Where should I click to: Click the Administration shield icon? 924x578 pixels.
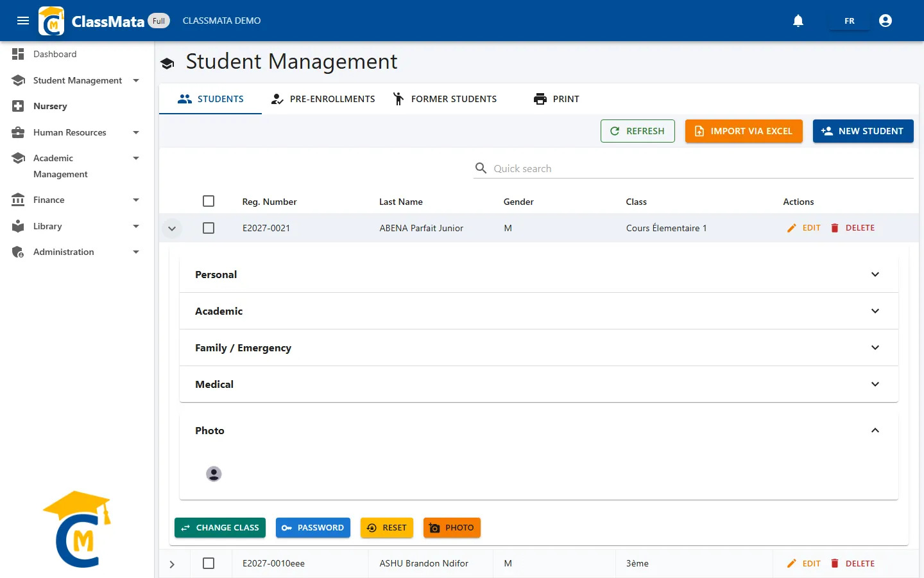(x=18, y=252)
